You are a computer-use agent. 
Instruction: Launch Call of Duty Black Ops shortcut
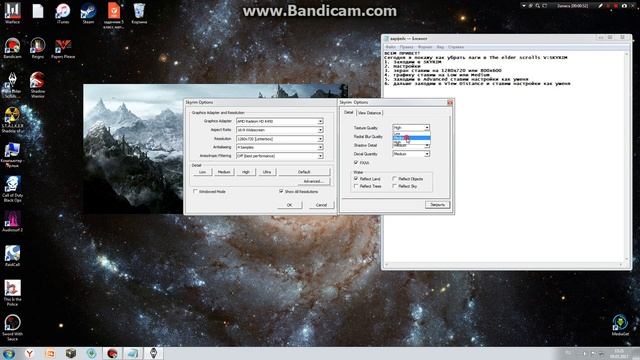point(12,189)
